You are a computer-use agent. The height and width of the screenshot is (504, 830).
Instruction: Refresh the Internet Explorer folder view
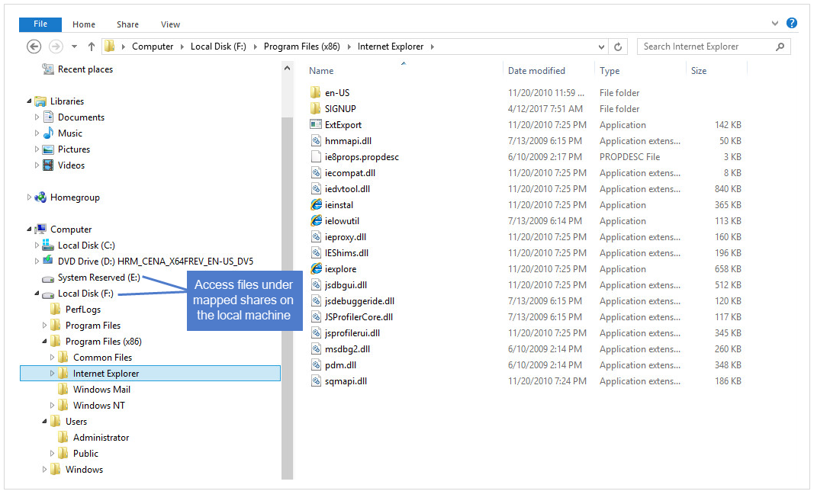tap(618, 47)
